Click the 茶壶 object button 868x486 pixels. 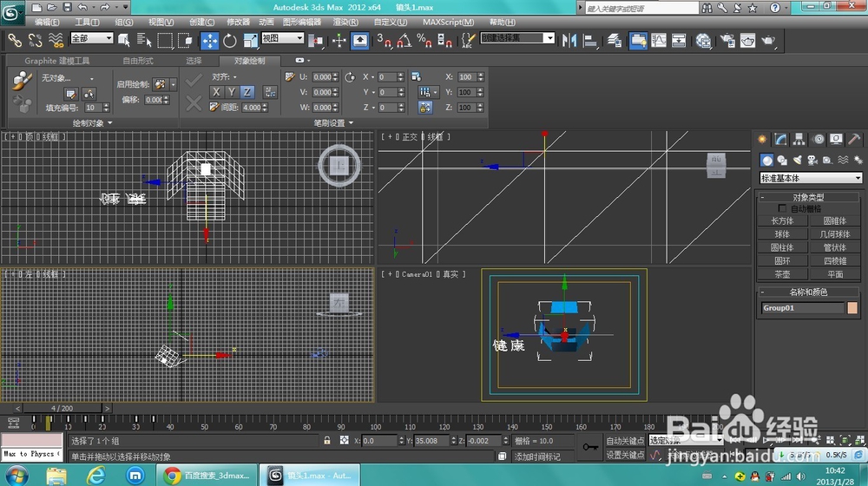(x=782, y=274)
